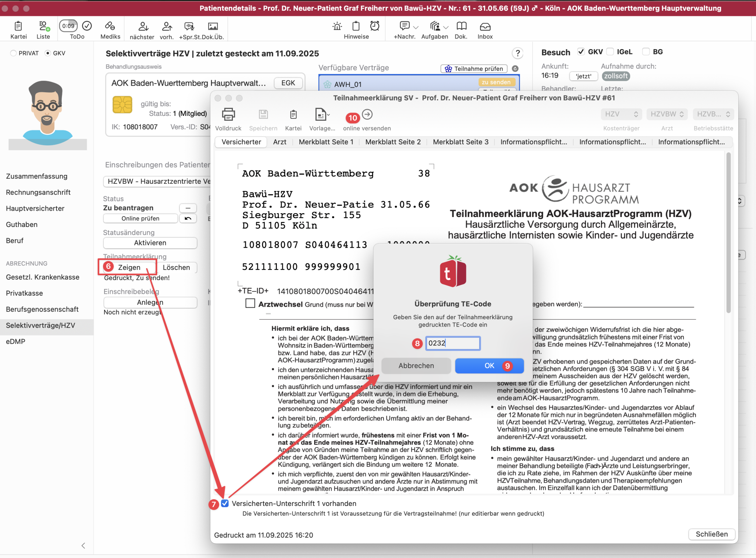The height and width of the screenshot is (558, 756).
Task: Switch to the 'Merkblatt Seite 2' tab
Action: 393,142
